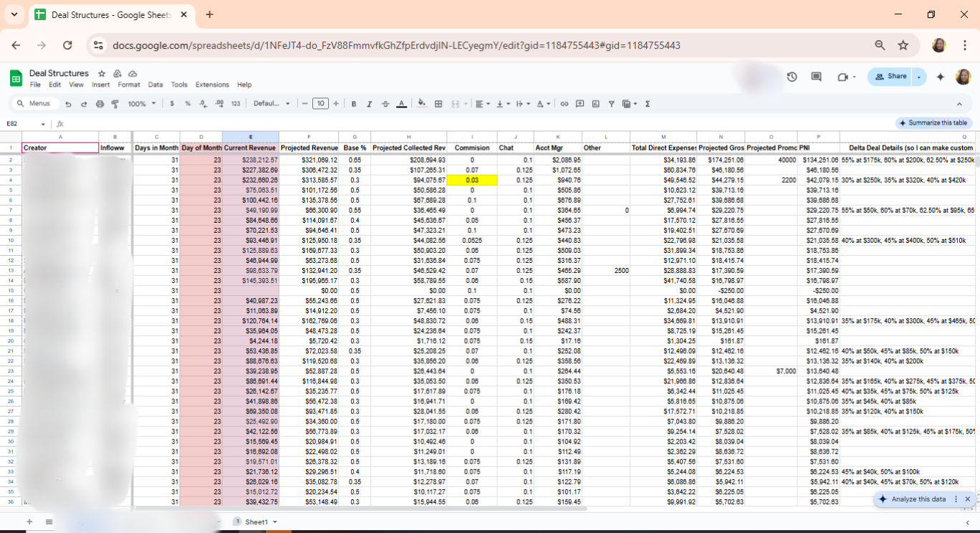Open the zoom level 100% dropdown
The width and height of the screenshot is (980, 533).
142,104
